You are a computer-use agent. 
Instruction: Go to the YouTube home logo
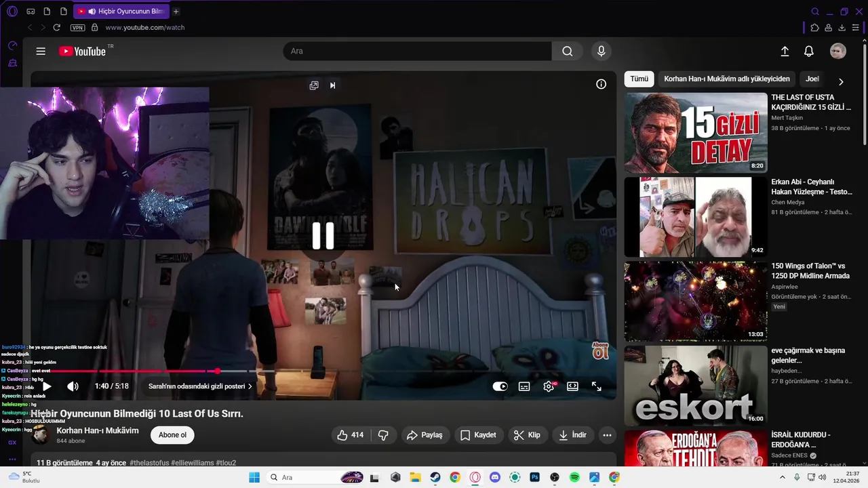tap(82, 52)
